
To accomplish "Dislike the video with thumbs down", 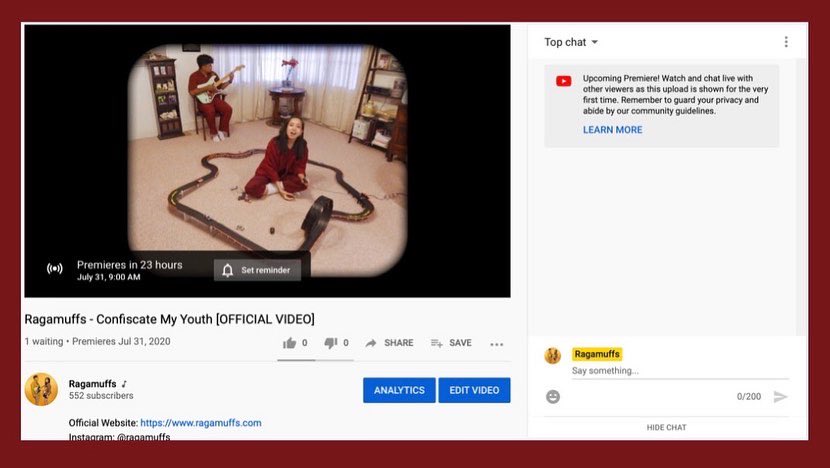I will click(x=331, y=343).
